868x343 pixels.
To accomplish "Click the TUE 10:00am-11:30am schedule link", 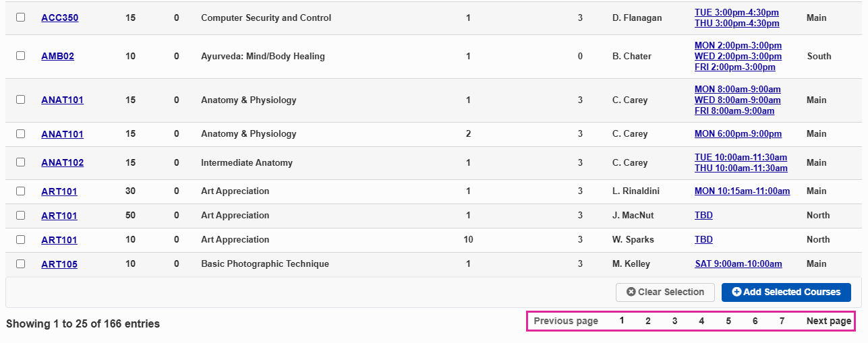I will click(741, 158).
